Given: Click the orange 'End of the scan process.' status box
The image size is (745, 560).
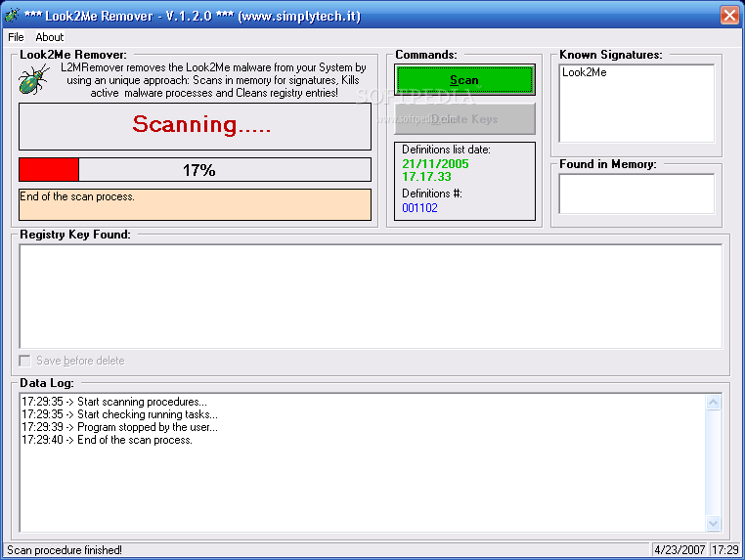Looking at the screenshot, I should click(195, 204).
